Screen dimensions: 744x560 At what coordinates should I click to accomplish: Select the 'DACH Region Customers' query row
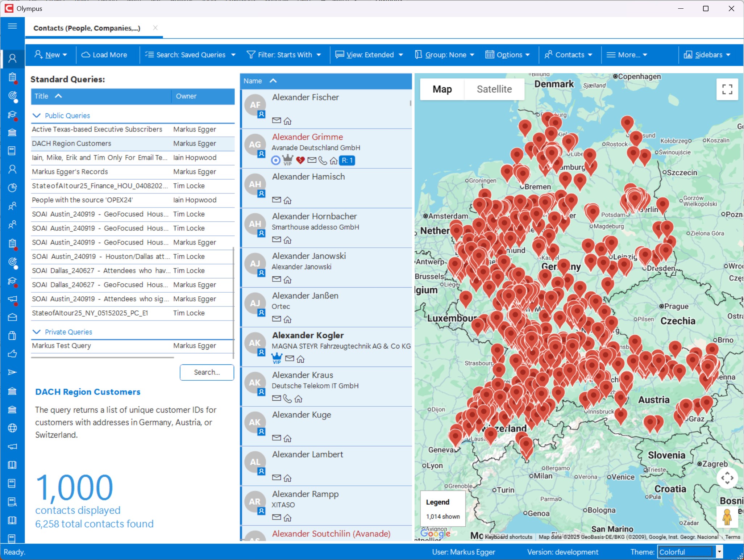tap(133, 143)
